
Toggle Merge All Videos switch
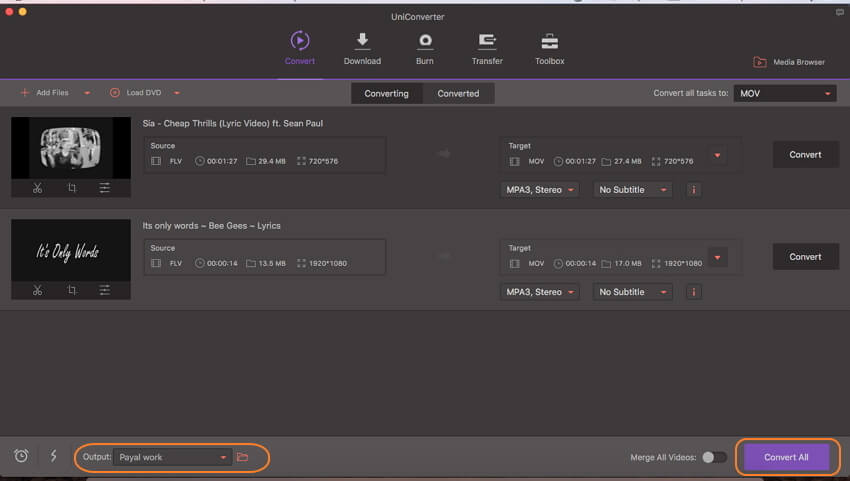(714, 457)
